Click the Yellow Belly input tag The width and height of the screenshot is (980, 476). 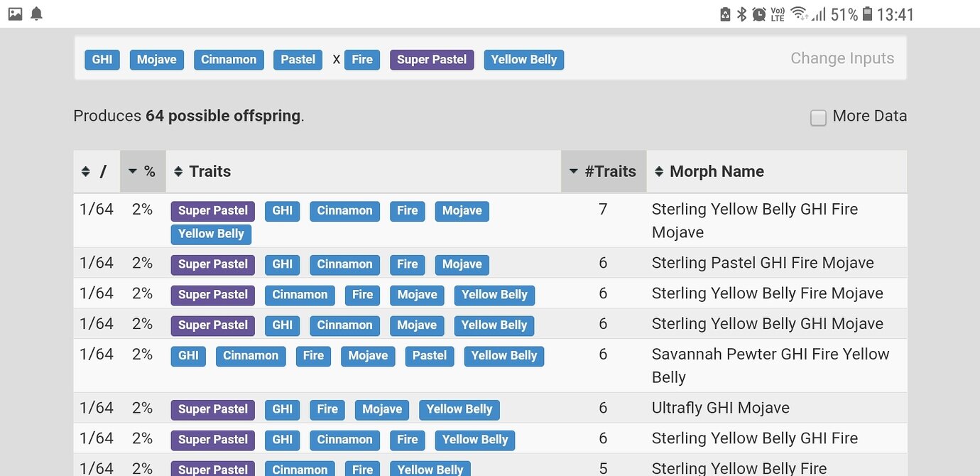523,60
